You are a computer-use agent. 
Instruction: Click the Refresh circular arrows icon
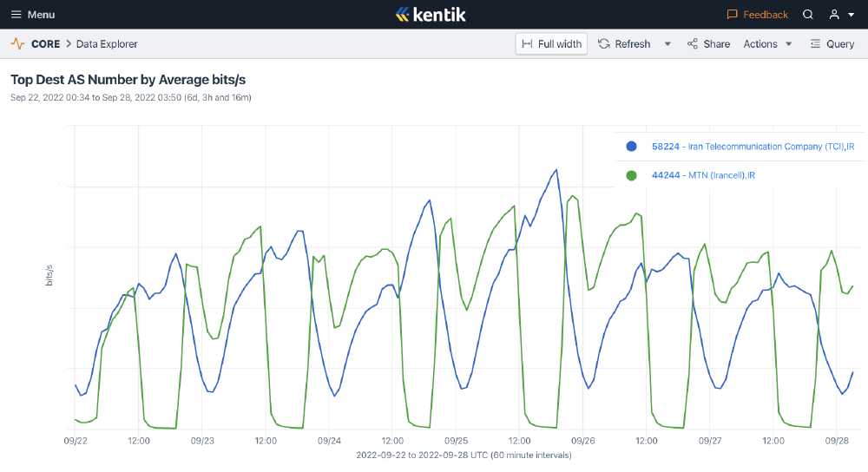pyautogui.click(x=604, y=44)
